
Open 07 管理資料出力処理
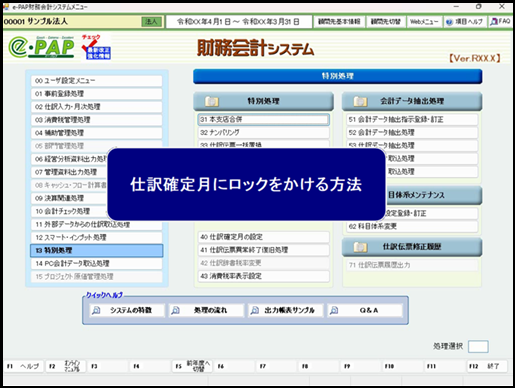coord(69,172)
